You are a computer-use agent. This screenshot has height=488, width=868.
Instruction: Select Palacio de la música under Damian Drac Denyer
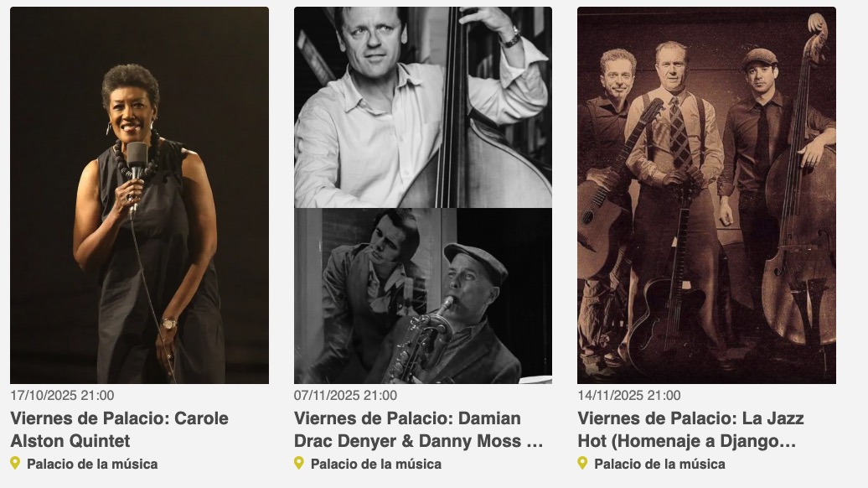click(x=376, y=464)
